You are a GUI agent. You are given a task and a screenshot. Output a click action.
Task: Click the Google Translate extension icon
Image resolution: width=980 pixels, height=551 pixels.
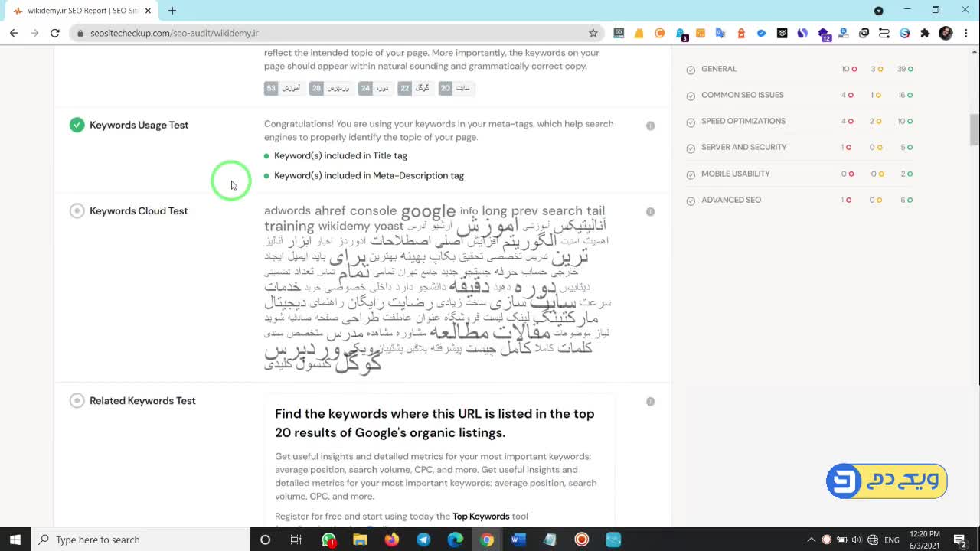pyautogui.click(x=720, y=33)
